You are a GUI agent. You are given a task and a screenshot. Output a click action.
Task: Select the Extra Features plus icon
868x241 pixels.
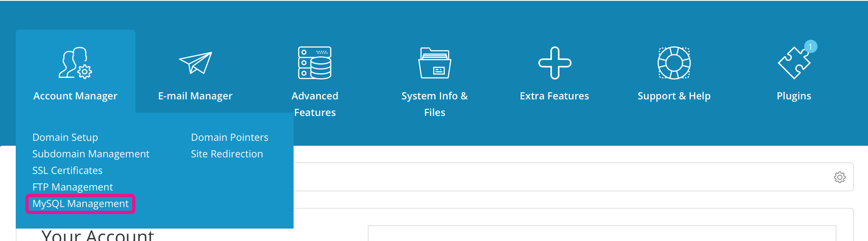[x=555, y=63]
